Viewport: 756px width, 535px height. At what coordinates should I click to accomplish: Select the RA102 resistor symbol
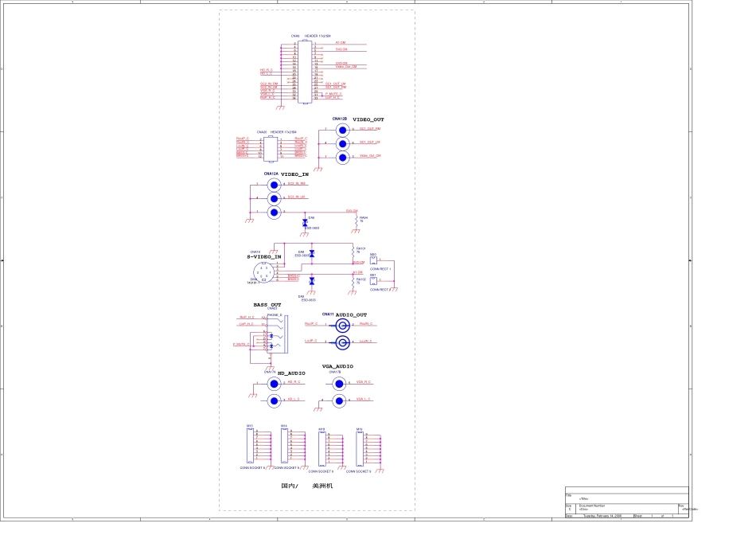tap(353, 282)
